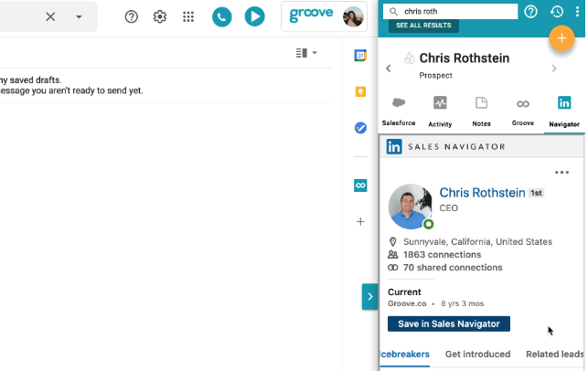Click the Prospect label under Chris Rothstein
Viewport: 588px width, 371px height.
click(435, 75)
